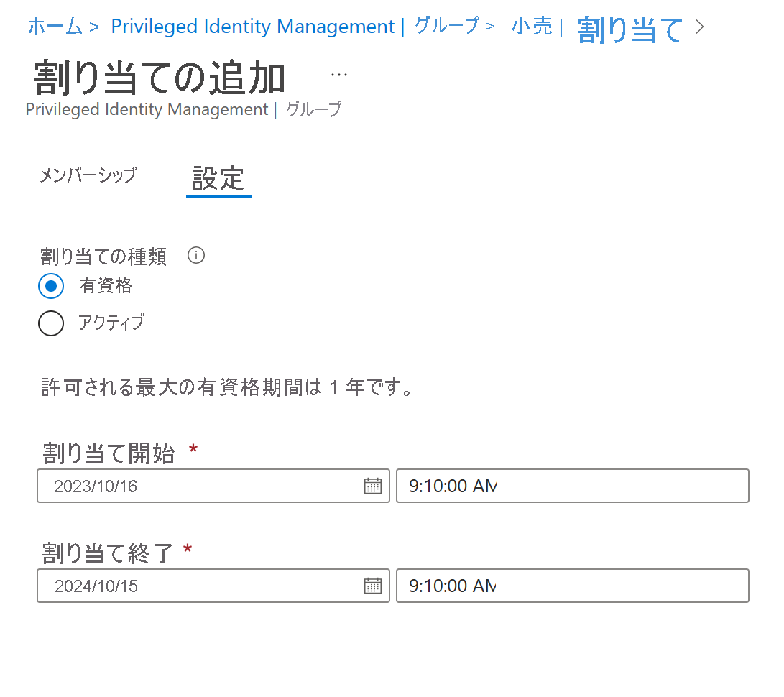Click the 小売 breadcrumb link
784x697 pixels.
click(x=532, y=27)
